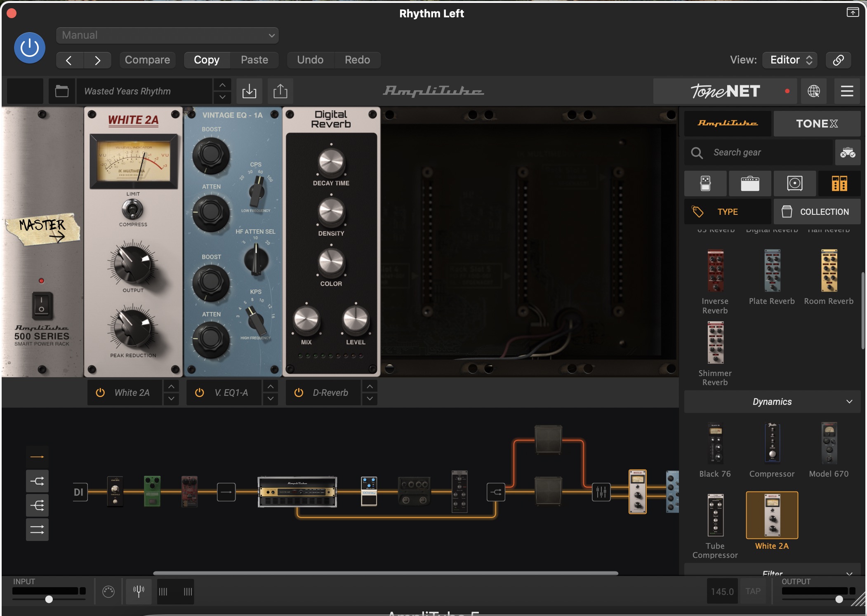Viewport: 867px width, 616px height.
Task: Step to the previous preset with up arrow
Action: [222, 85]
